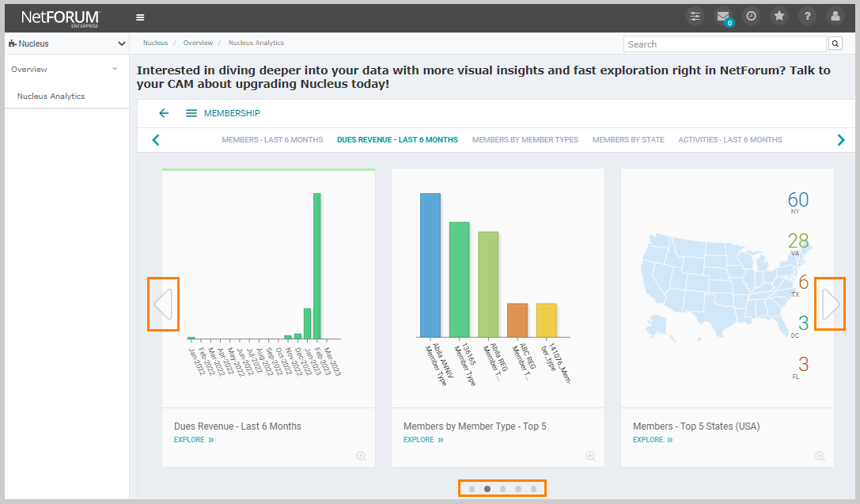This screenshot has height=504, width=860.
Task: Click the help question mark icon
Action: coord(807,17)
